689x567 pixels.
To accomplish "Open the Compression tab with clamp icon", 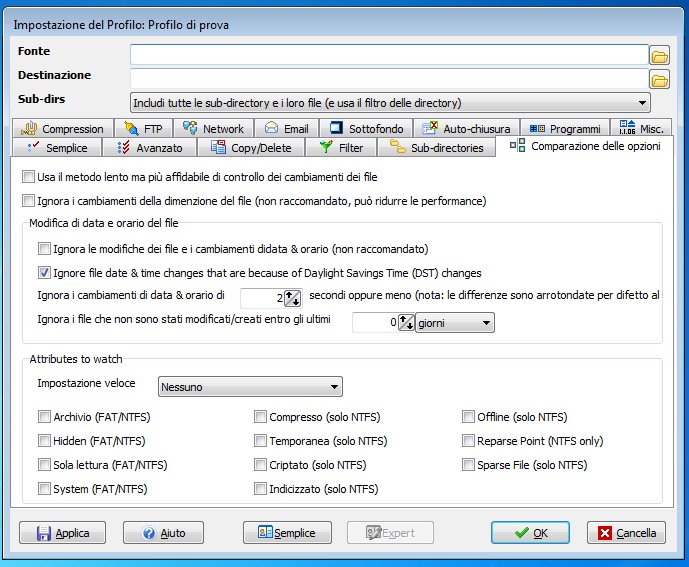I will (62, 128).
